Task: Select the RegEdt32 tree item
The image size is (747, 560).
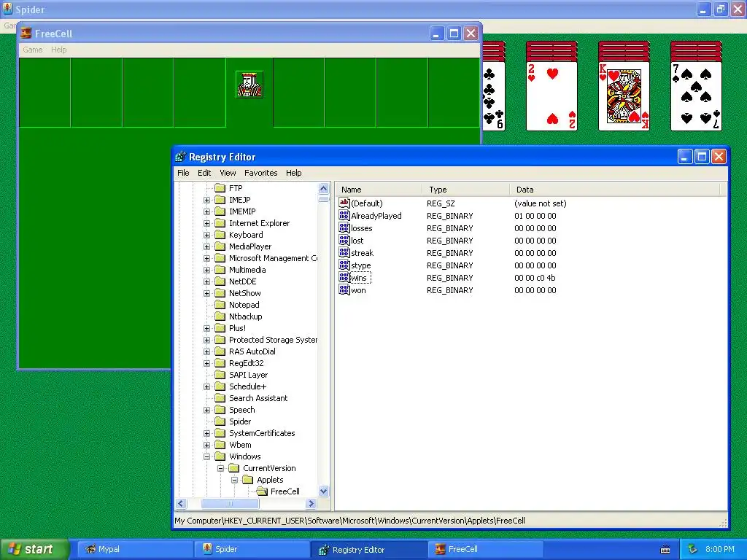Action: (x=246, y=363)
